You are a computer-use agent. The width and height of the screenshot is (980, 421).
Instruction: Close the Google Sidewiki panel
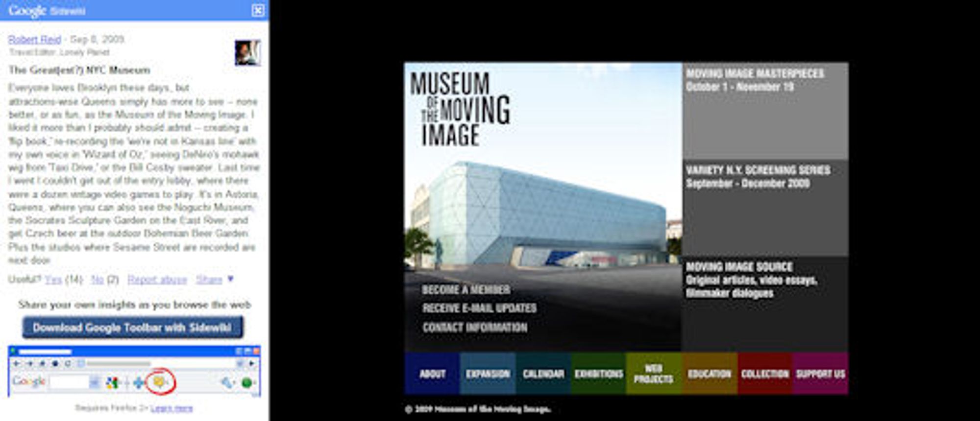[x=258, y=10]
